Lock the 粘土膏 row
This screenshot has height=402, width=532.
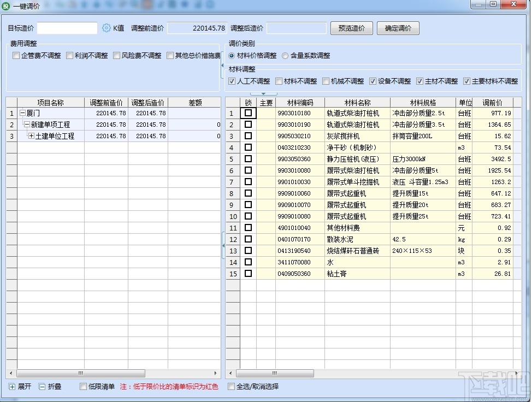tap(248, 274)
